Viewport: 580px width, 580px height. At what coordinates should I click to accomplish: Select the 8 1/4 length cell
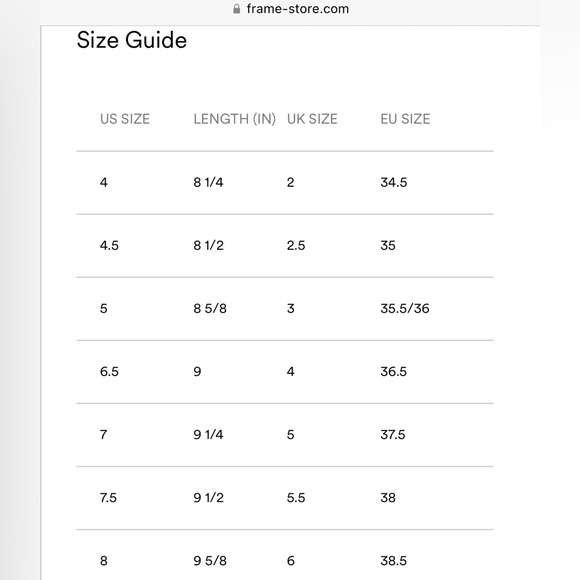click(208, 182)
